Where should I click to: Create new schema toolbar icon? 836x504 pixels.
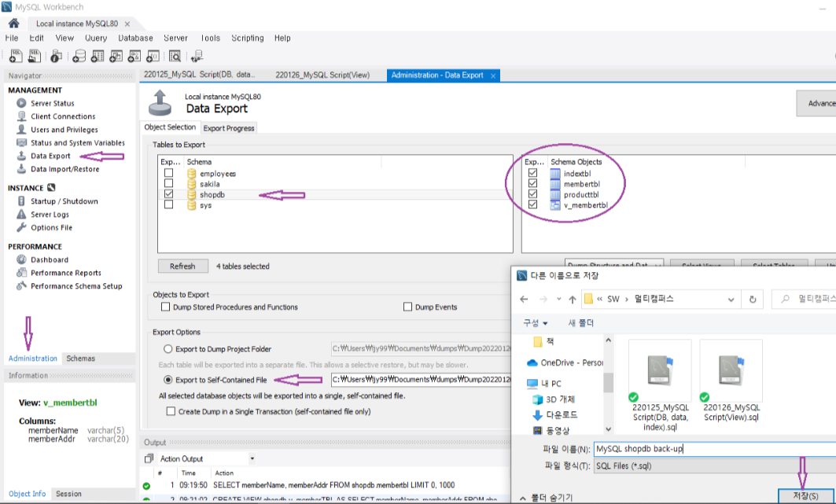pyautogui.click(x=79, y=56)
